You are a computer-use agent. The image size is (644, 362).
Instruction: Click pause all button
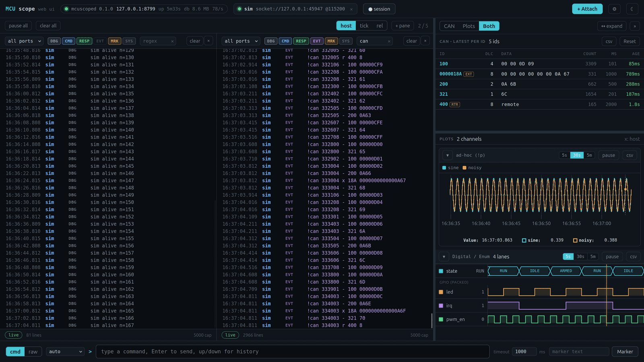tap(19, 26)
